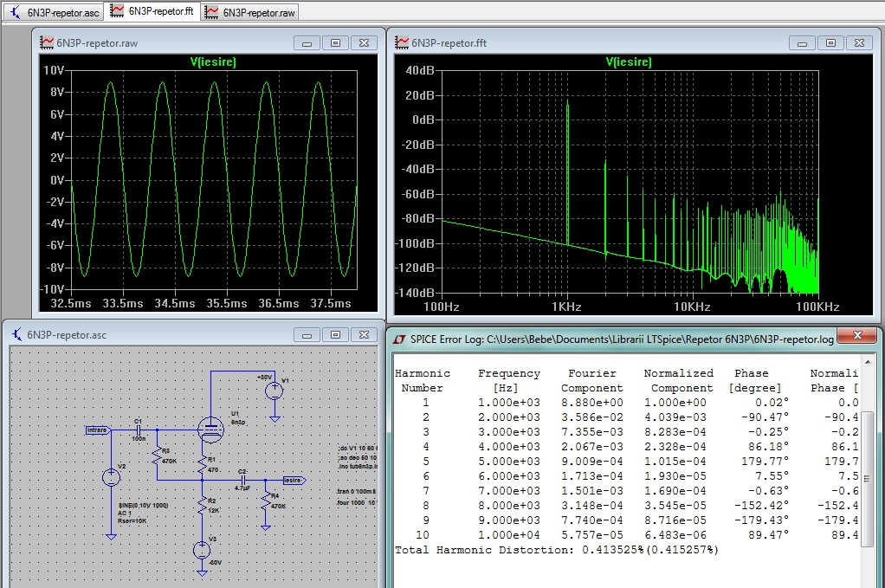Click voltage source V2 symbol in schematic
885x588 pixels.
111,477
